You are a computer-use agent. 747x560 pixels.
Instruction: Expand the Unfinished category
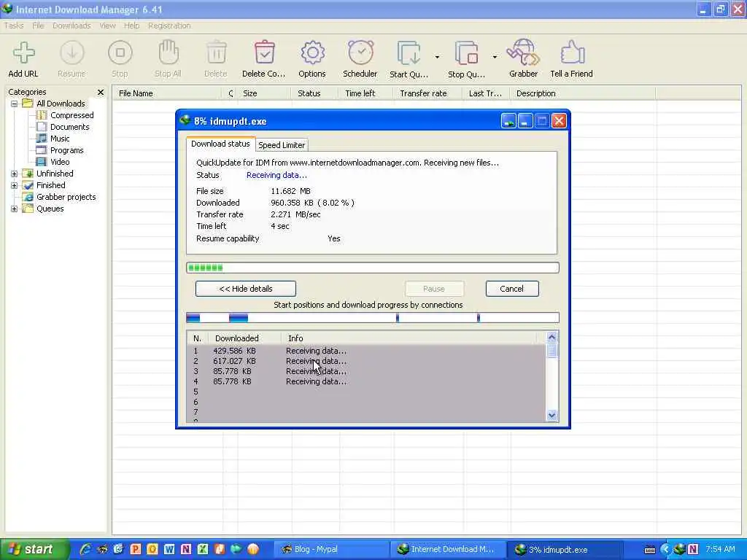pos(15,174)
